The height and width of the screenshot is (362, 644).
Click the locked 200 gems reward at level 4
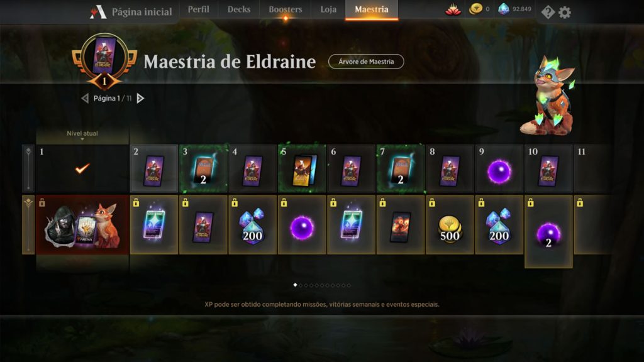[x=253, y=225]
